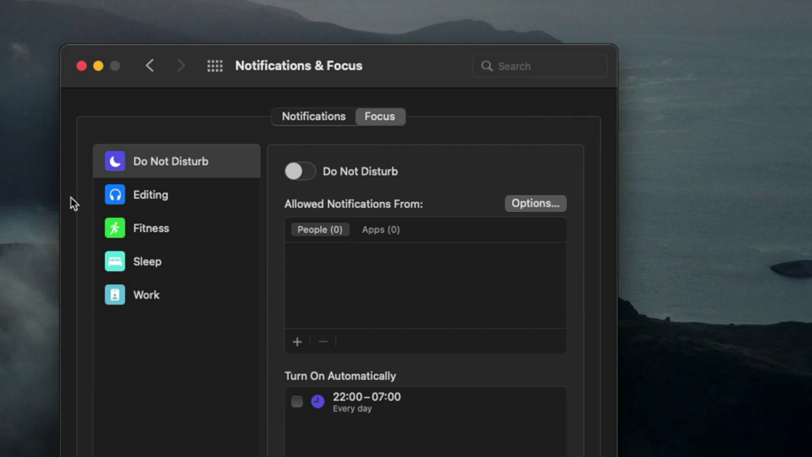Focus the Search field
The height and width of the screenshot is (457, 812).
540,66
